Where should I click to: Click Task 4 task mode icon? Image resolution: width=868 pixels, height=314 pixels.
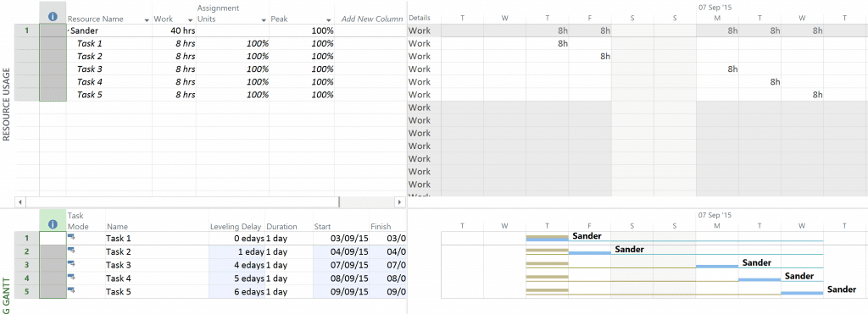click(x=71, y=277)
